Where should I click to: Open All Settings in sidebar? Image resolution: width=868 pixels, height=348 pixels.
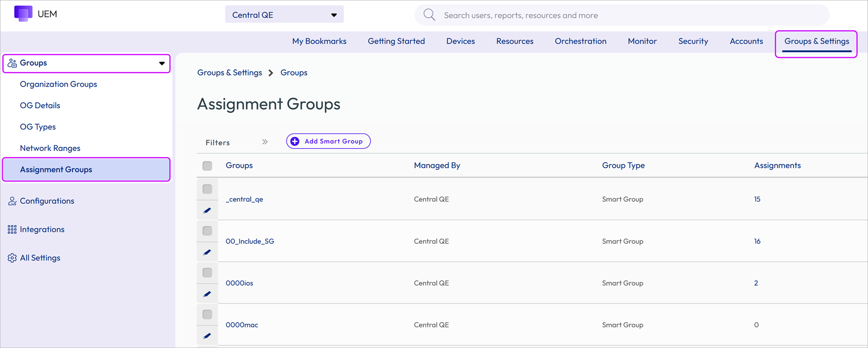(x=40, y=258)
